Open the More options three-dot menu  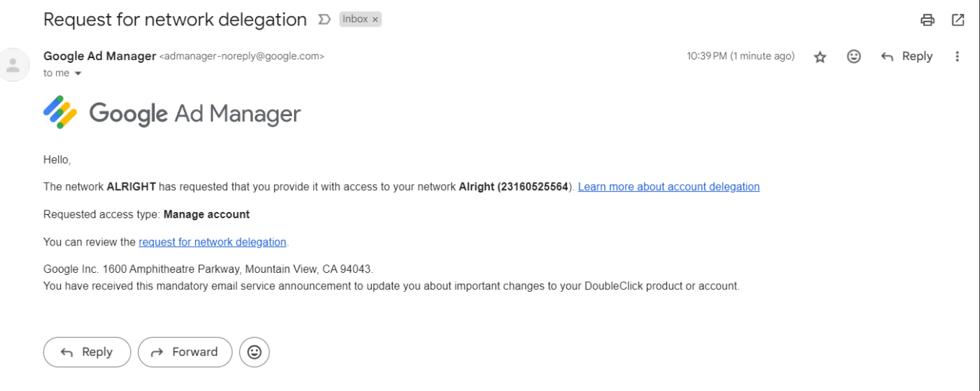click(x=957, y=57)
